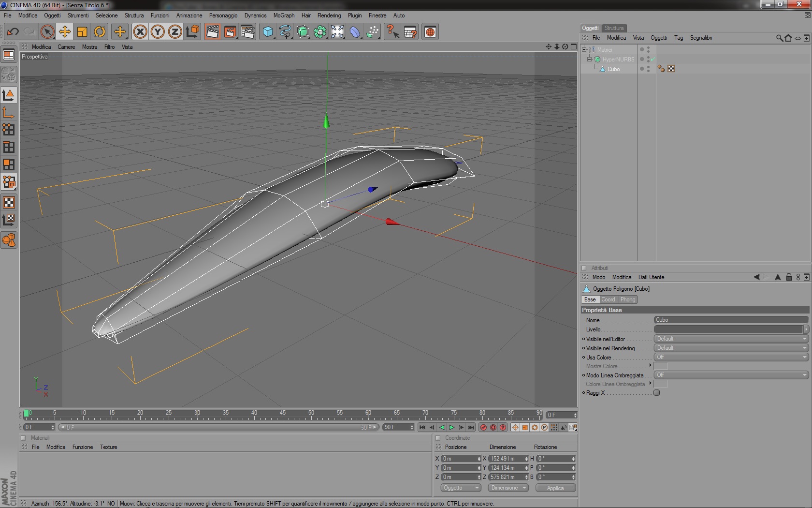Enable the Raggi X checkbox
812x508 pixels.
(x=656, y=393)
